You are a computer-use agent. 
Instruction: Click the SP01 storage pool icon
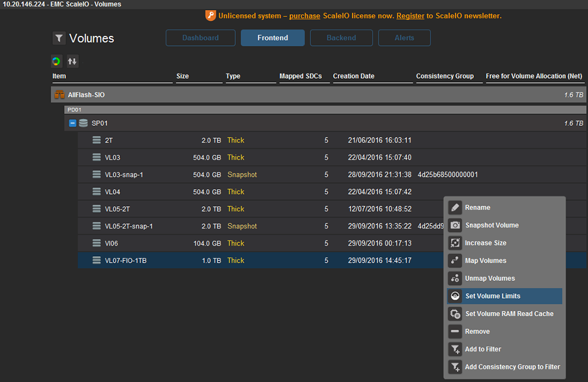pyautogui.click(x=83, y=123)
